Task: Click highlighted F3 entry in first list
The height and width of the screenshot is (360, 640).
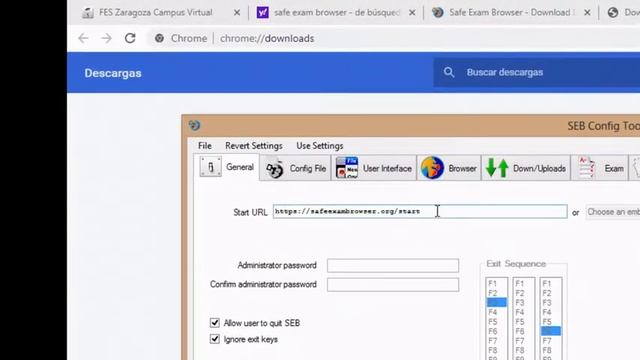Action: (496, 302)
